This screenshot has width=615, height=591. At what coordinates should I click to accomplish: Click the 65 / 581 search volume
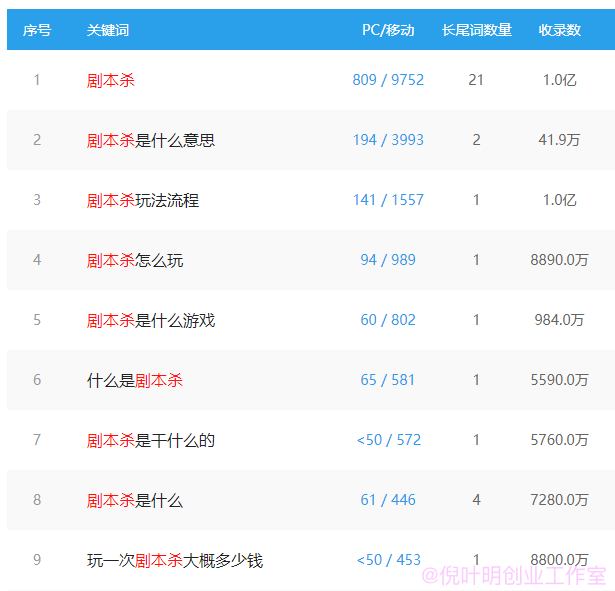388,380
